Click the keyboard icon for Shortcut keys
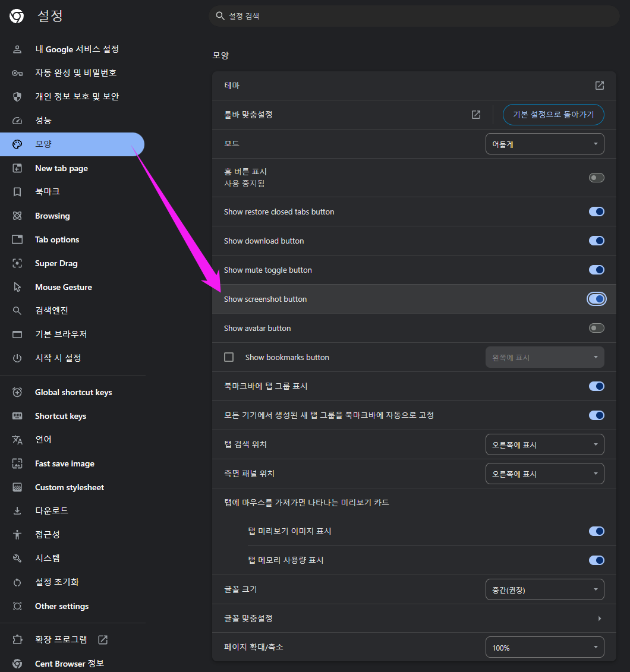The image size is (630, 672). coord(17,416)
